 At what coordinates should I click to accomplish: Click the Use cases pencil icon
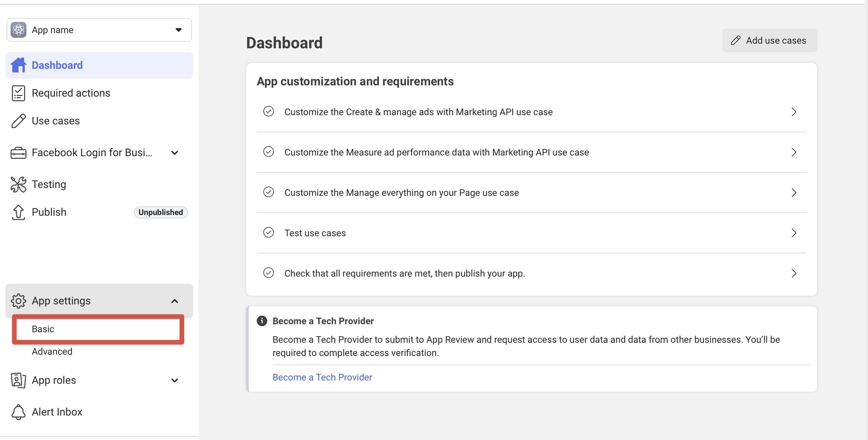pyautogui.click(x=19, y=121)
